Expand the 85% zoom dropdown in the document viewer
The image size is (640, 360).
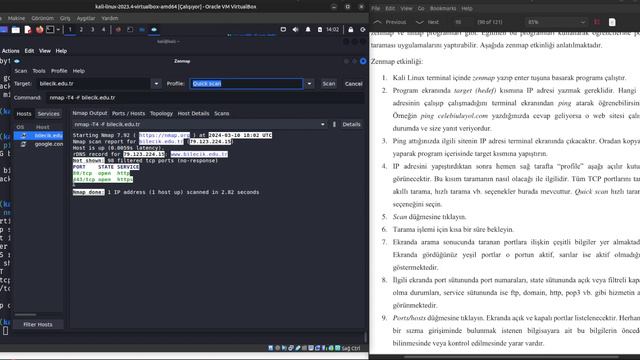(x=582, y=22)
